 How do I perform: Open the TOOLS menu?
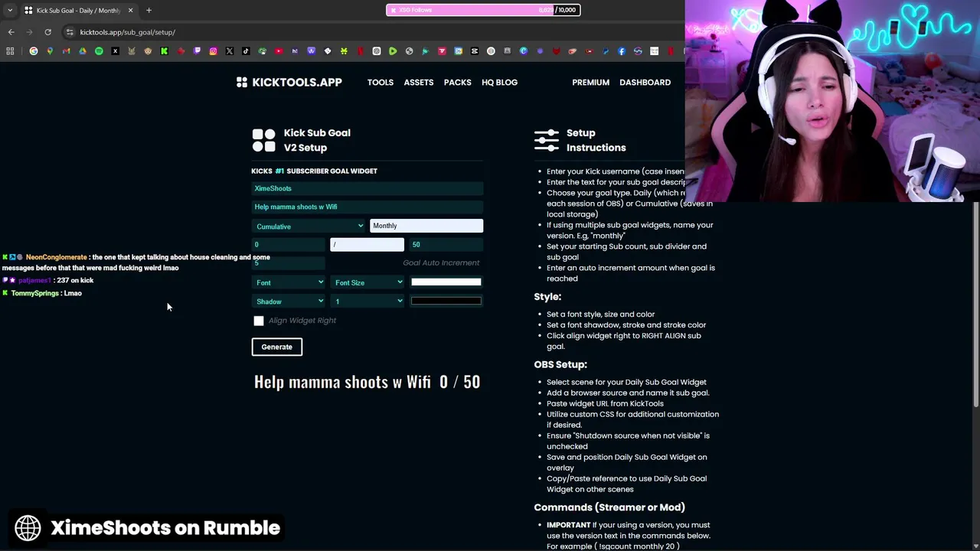point(381,82)
